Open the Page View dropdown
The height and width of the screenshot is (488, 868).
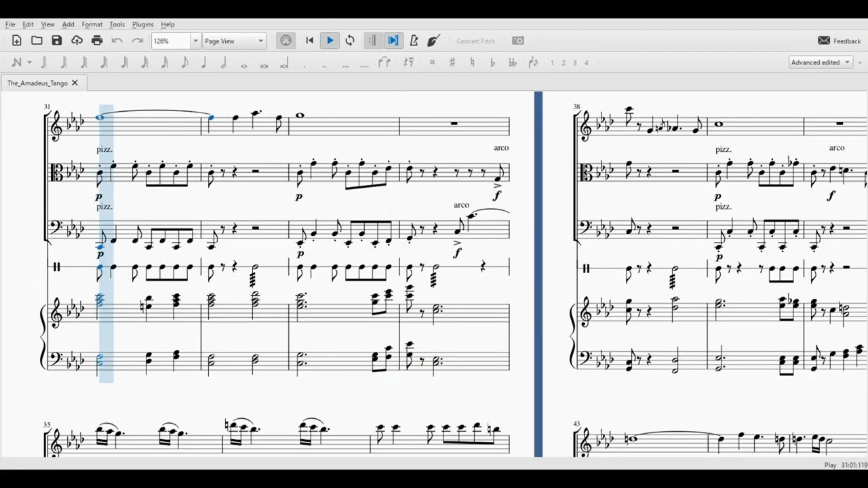coord(234,41)
